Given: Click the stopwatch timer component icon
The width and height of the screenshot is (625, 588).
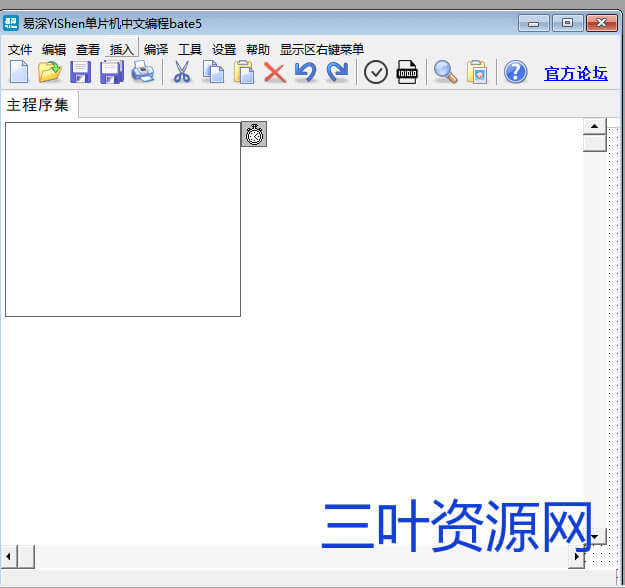Looking at the screenshot, I should point(254,134).
